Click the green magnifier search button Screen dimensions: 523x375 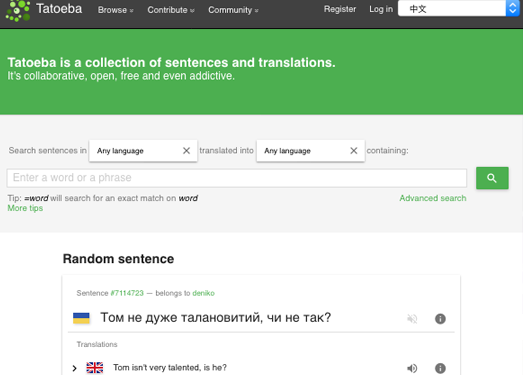click(492, 178)
